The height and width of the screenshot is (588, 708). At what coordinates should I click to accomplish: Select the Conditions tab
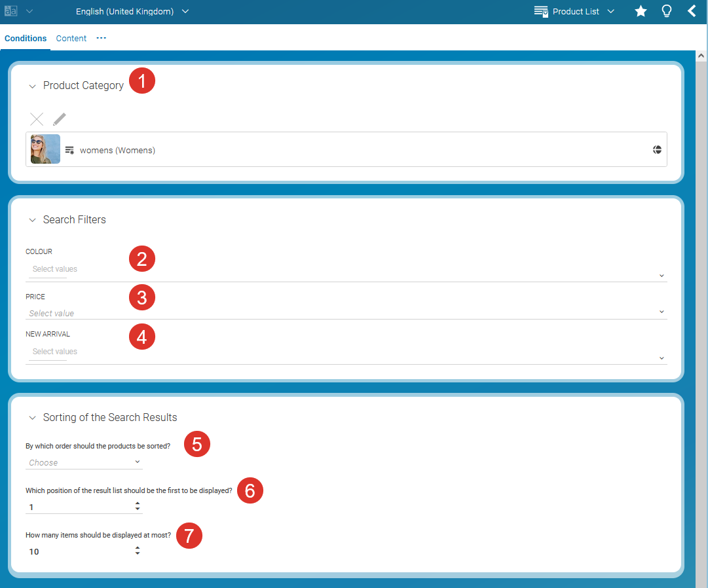click(x=25, y=38)
